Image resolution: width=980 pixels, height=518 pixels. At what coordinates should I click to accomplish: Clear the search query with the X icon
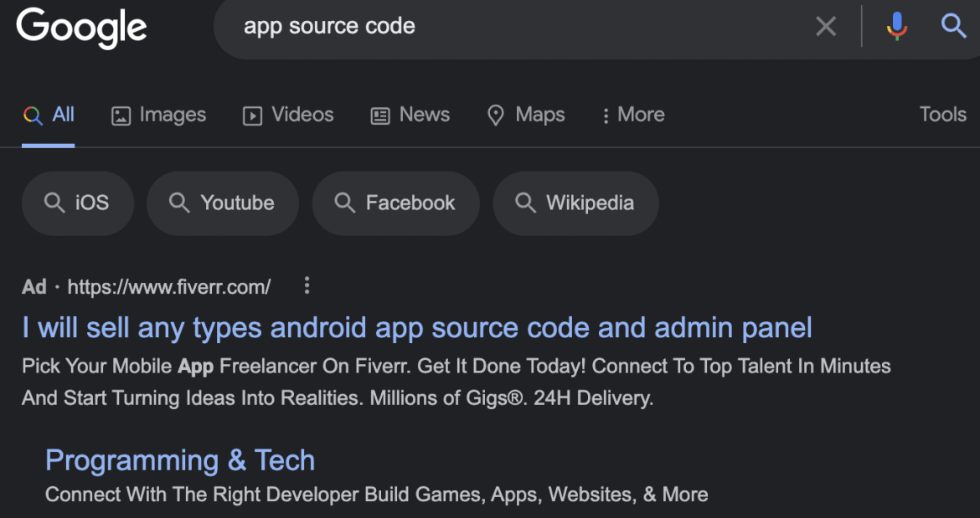pyautogui.click(x=826, y=26)
